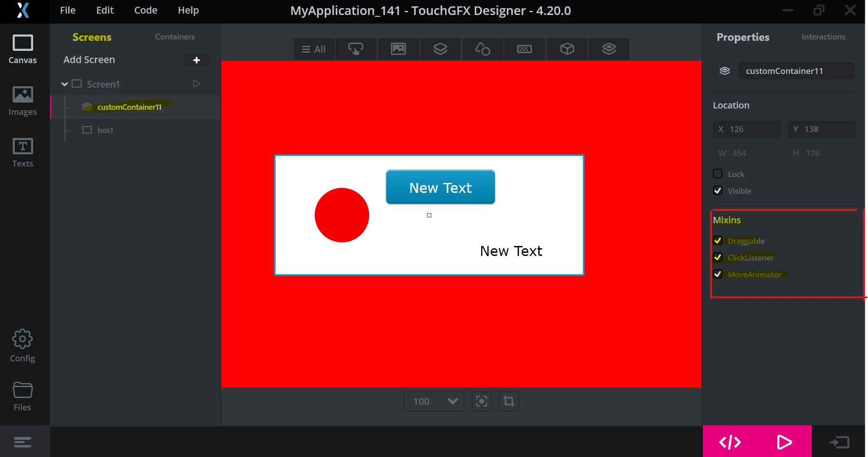Click the play icon next to Screen1
Image resolution: width=868 pixels, height=457 pixels.
196,84
